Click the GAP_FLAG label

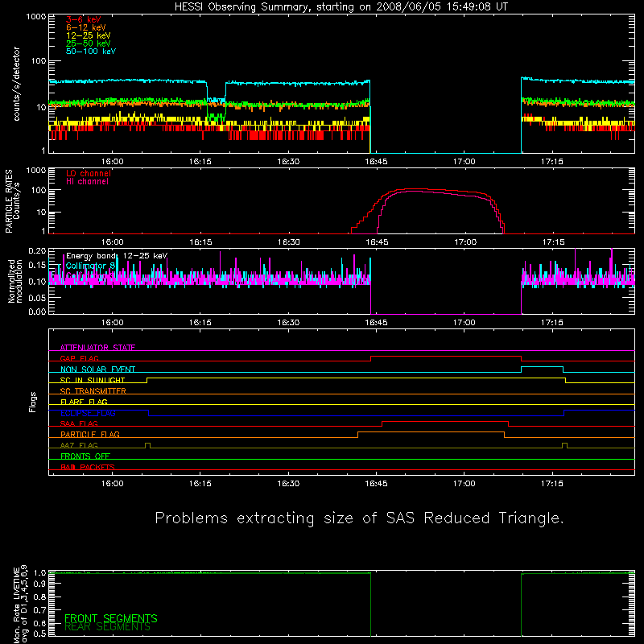pos(79,358)
